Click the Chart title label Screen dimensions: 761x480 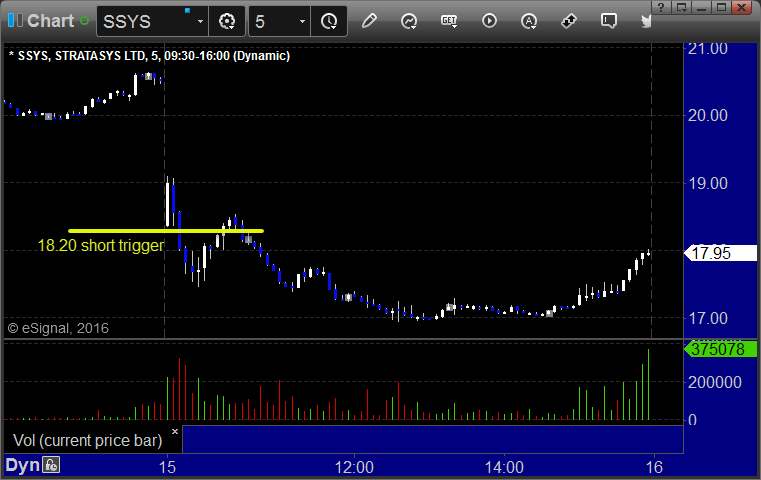click(x=50, y=21)
